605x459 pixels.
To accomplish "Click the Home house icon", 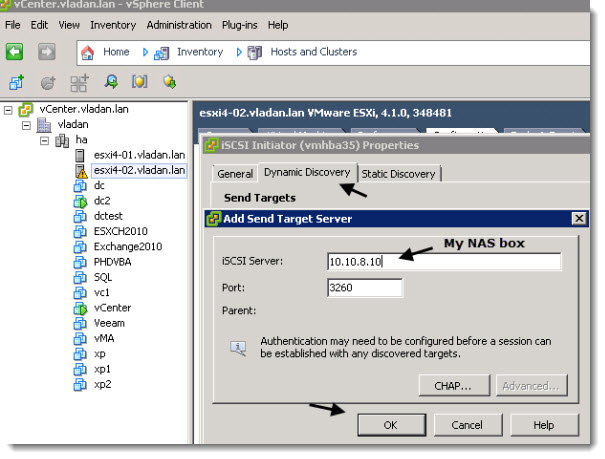I will click(87, 52).
